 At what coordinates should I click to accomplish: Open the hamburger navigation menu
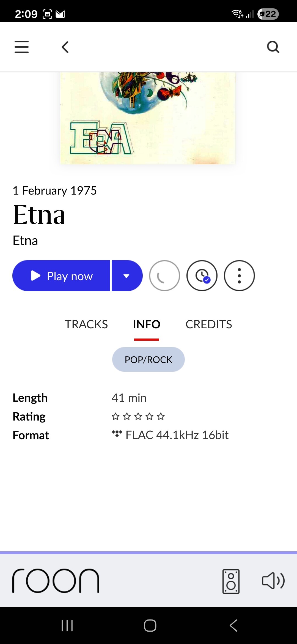point(21,47)
